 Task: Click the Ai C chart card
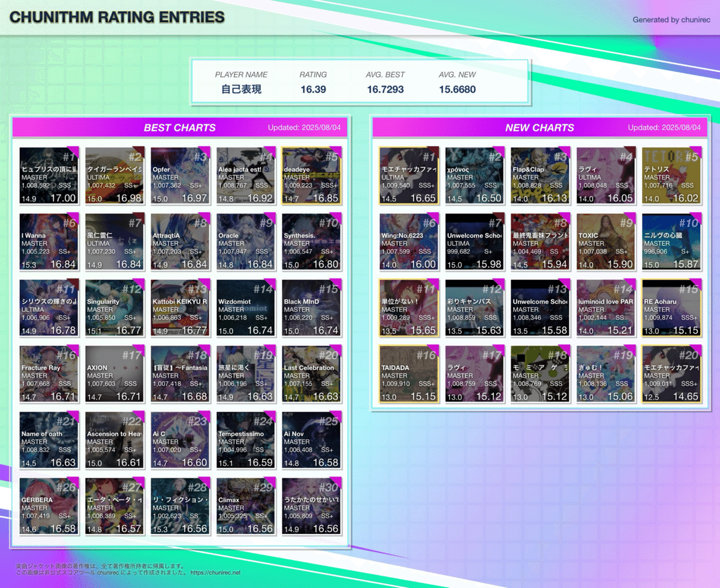(x=180, y=440)
